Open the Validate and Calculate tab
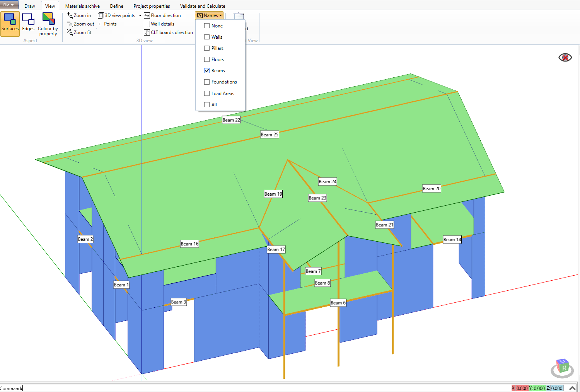 [x=203, y=6]
